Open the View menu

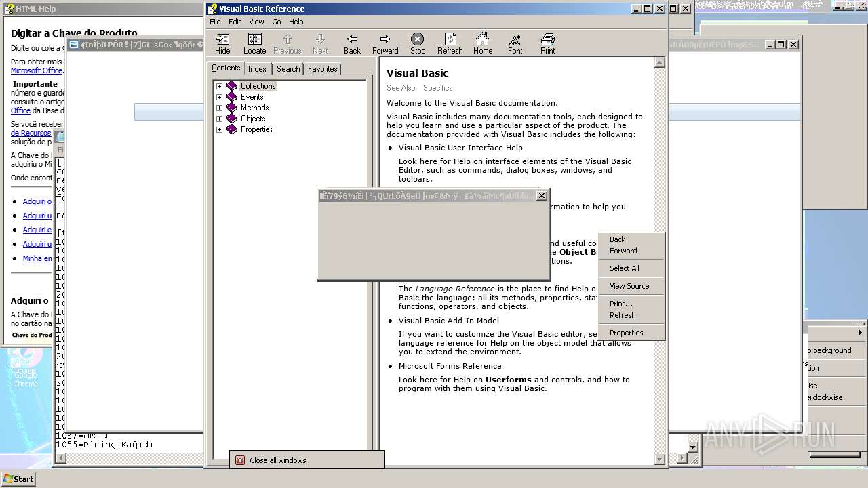[256, 22]
